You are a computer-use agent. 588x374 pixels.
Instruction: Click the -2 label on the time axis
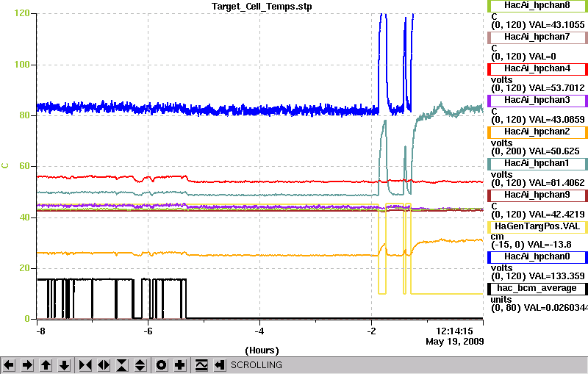click(x=371, y=331)
